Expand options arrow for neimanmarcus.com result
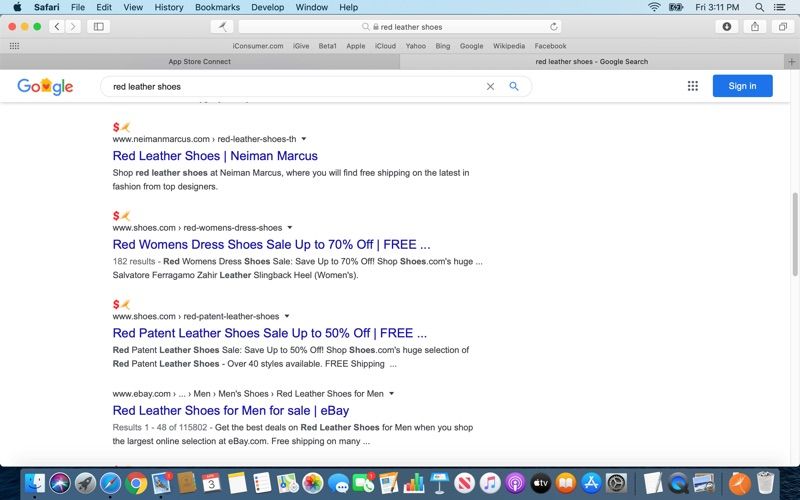Viewport: 800px width, 500px height. pos(304,139)
